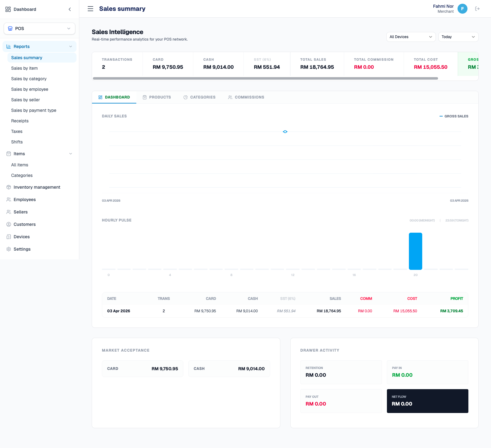Click the Reports bar chart icon
Viewport: 491px width, 448px height.
tap(9, 46)
